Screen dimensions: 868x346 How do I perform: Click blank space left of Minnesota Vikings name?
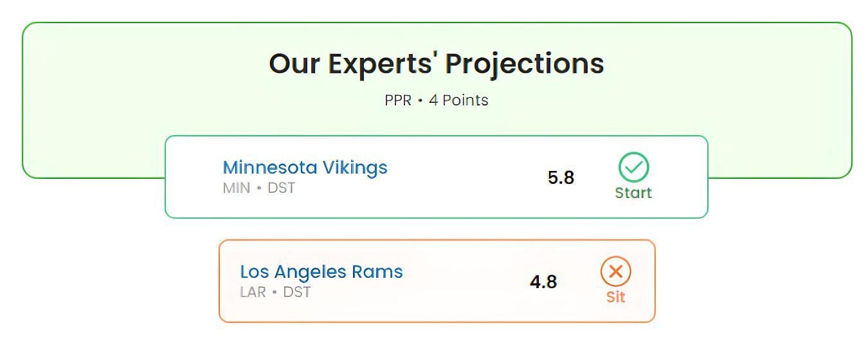click(194, 177)
